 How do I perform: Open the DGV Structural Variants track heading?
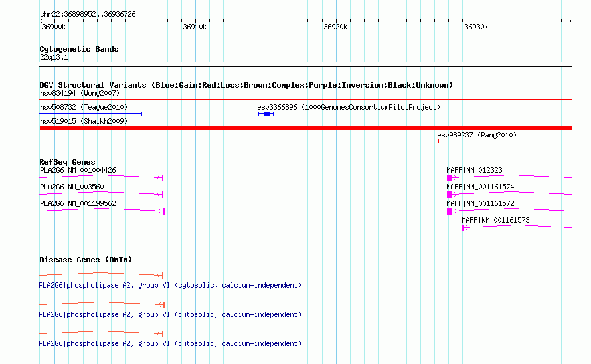(x=246, y=85)
